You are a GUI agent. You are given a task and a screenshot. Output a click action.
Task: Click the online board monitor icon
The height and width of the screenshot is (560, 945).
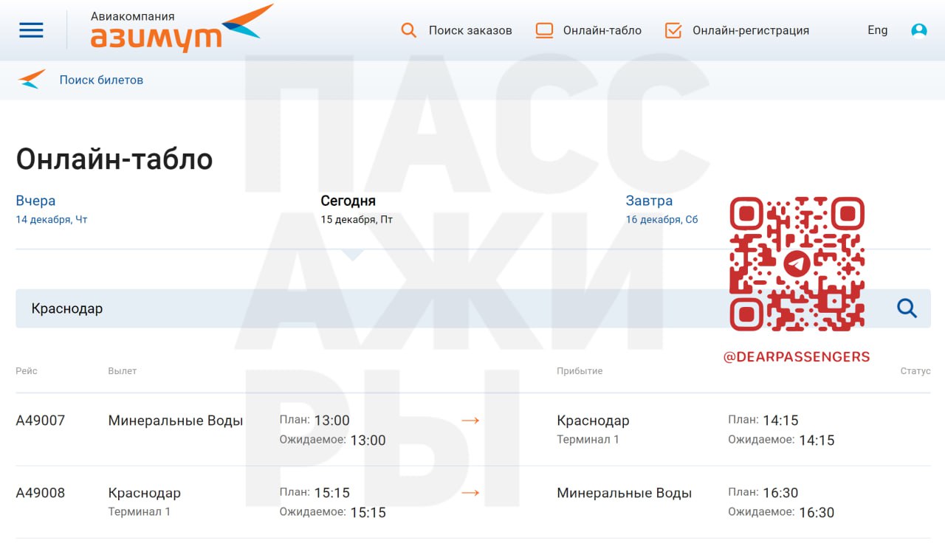(544, 30)
